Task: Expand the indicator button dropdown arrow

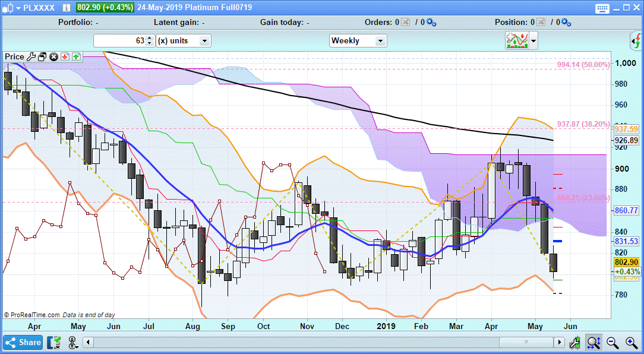Action: (533, 40)
